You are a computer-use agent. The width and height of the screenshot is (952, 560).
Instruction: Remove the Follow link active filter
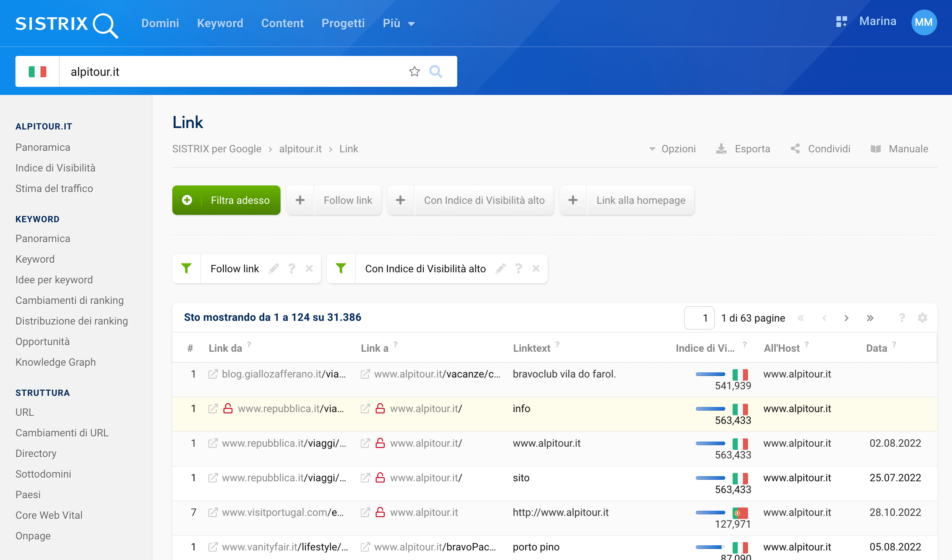pyautogui.click(x=309, y=269)
